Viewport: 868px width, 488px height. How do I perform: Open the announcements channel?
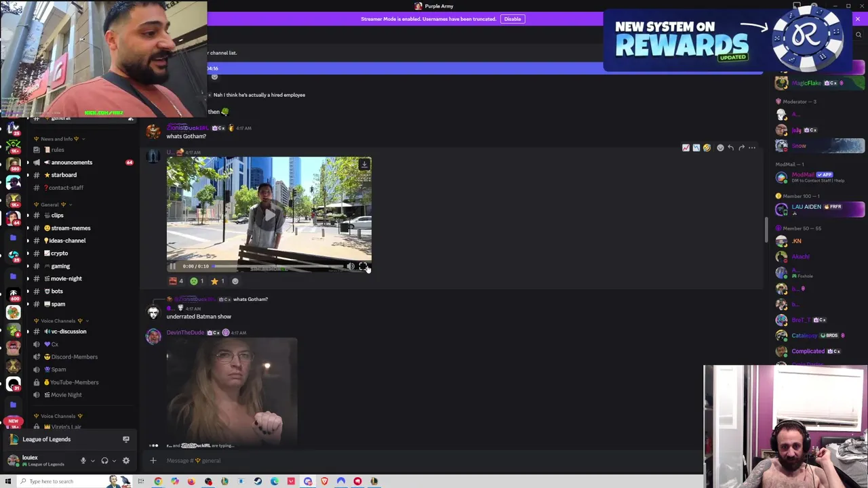81,163
